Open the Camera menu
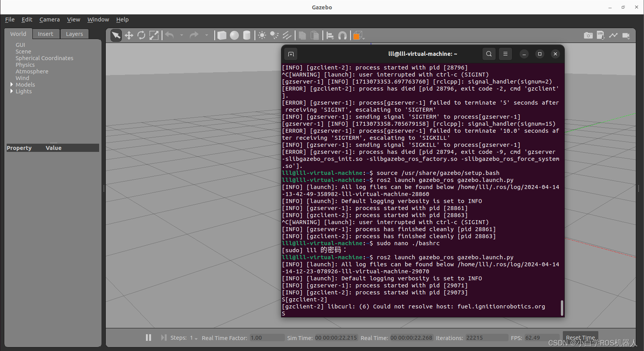 click(50, 20)
